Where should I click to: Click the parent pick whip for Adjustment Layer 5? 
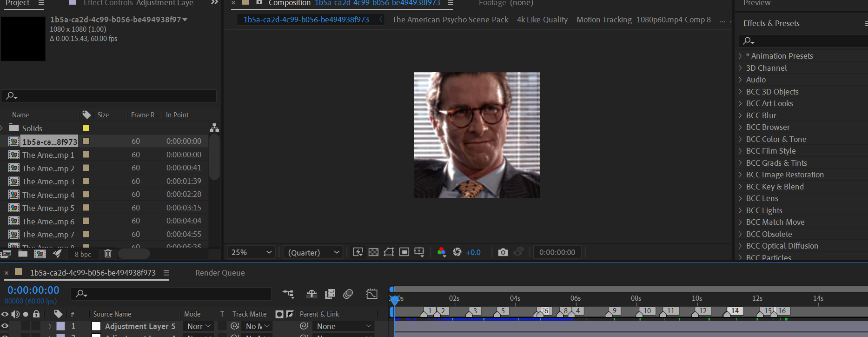(x=304, y=326)
